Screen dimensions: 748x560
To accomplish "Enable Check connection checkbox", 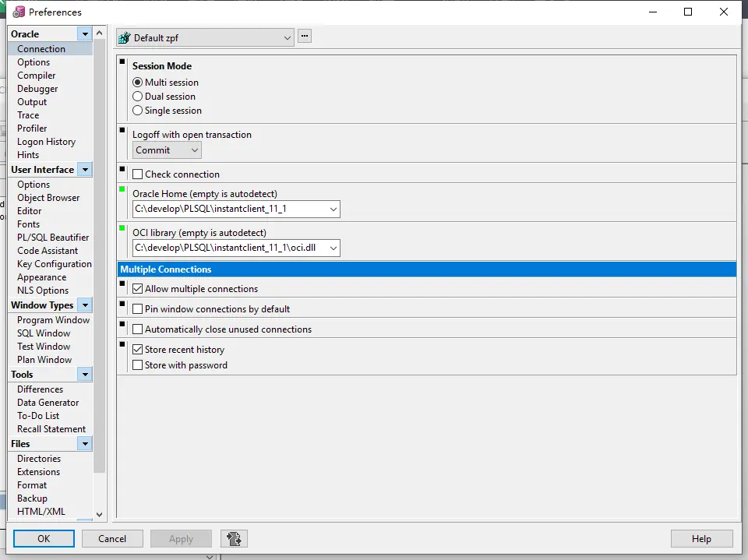I will (137, 174).
